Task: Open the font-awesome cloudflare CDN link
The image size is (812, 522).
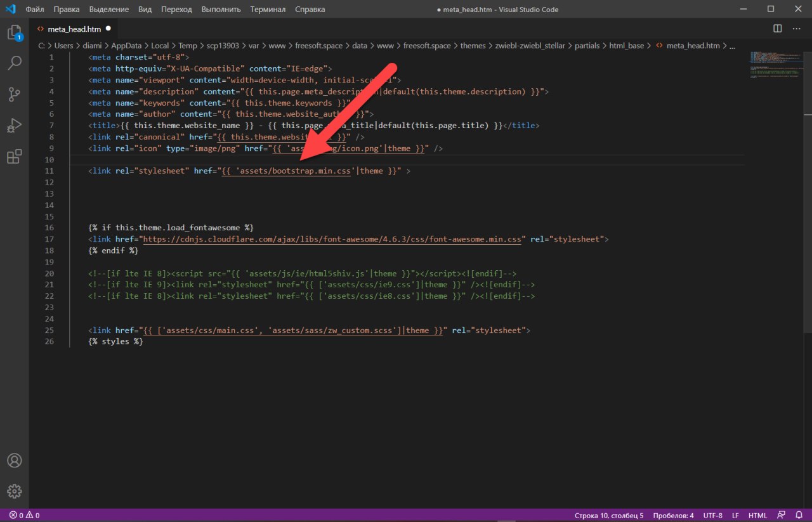Action: point(332,239)
